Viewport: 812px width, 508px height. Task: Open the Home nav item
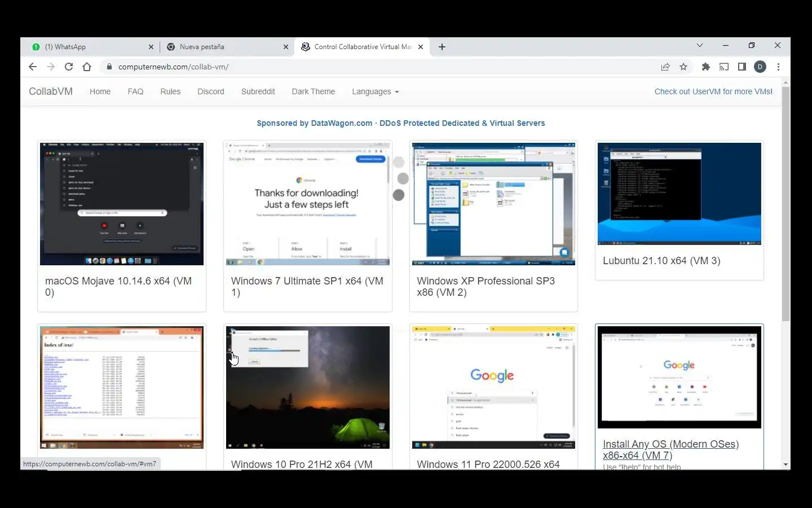tap(100, 91)
